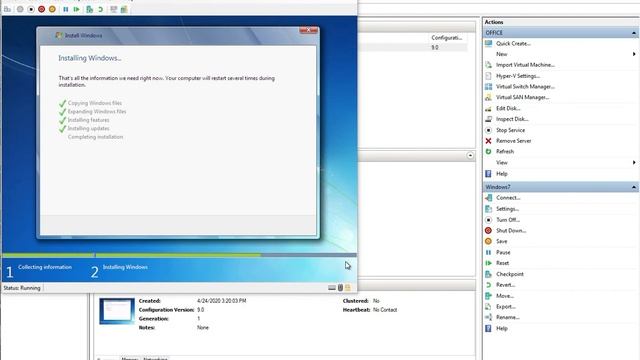Click the last toolbar icon after Enhanced Session
This screenshot has width=640, height=360.
124,9
